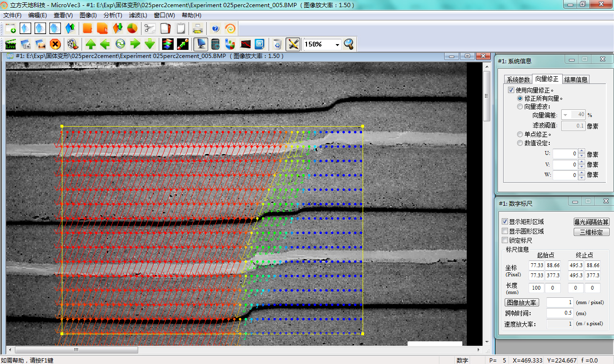Click the magnifying glass zoom icon

pyautogui.click(x=349, y=44)
